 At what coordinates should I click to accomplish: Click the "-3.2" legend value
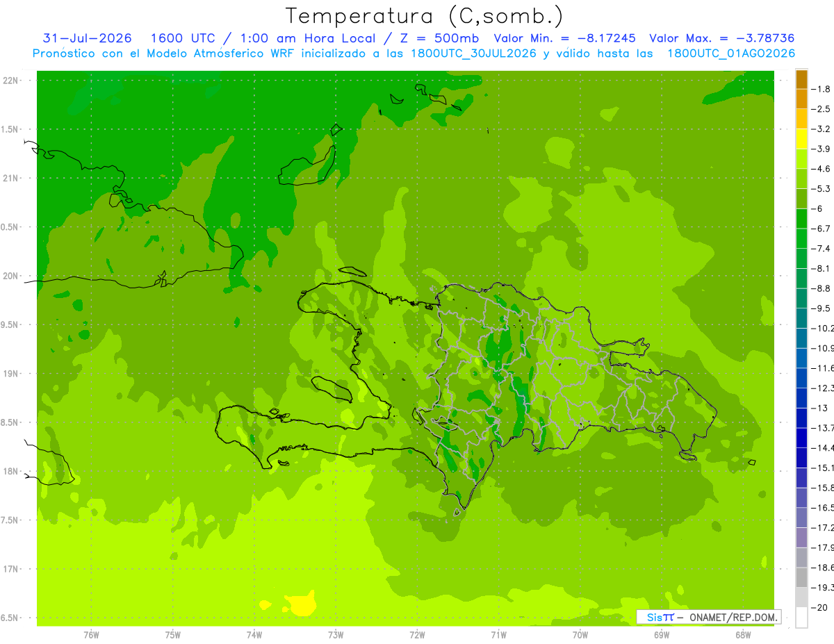pyautogui.click(x=822, y=129)
